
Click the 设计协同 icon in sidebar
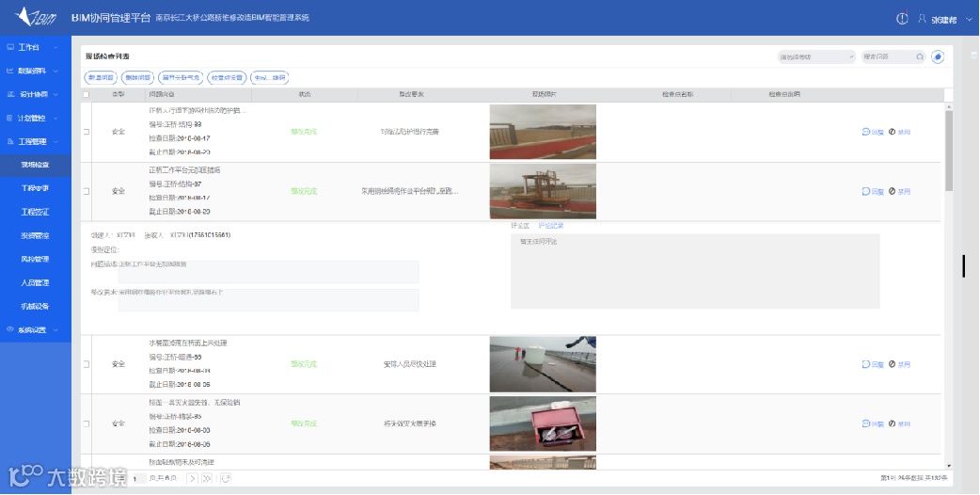coord(10,94)
